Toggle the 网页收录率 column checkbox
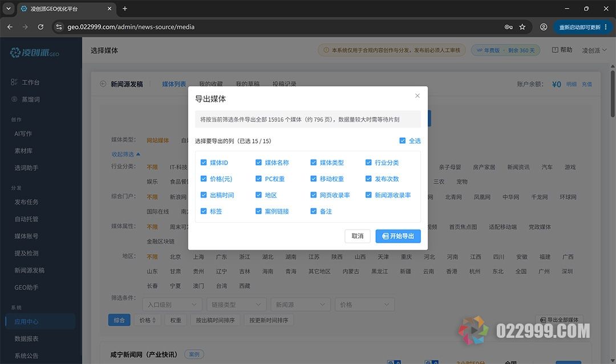 point(314,195)
